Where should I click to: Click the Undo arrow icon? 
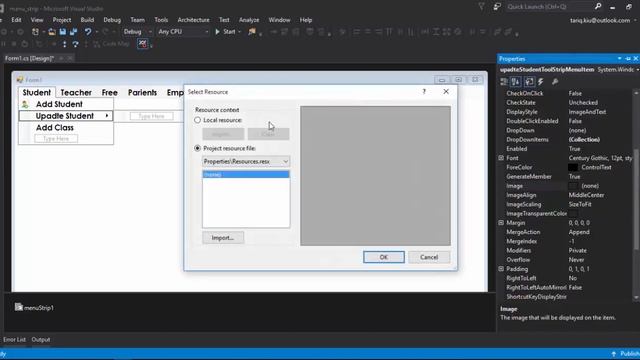pos(87,31)
